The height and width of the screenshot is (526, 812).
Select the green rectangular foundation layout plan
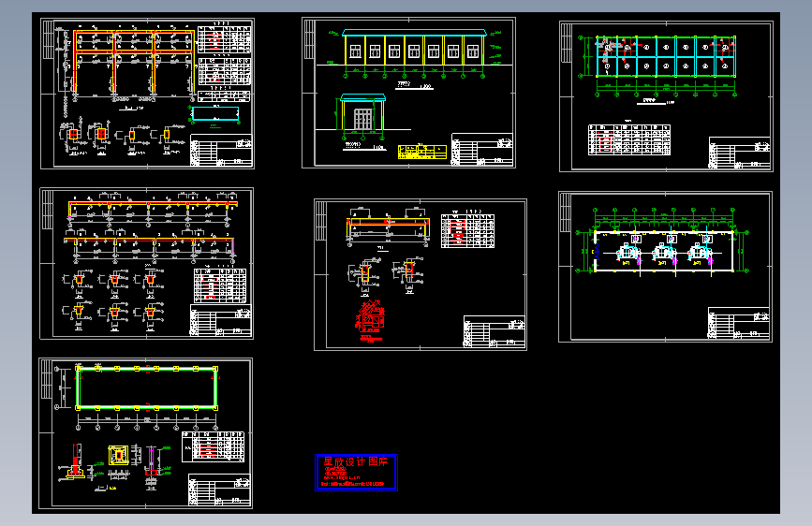[x=147, y=388]
